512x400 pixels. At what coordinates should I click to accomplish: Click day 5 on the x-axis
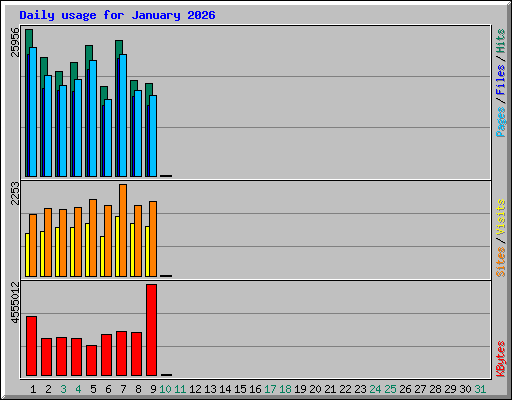[93, 389]
